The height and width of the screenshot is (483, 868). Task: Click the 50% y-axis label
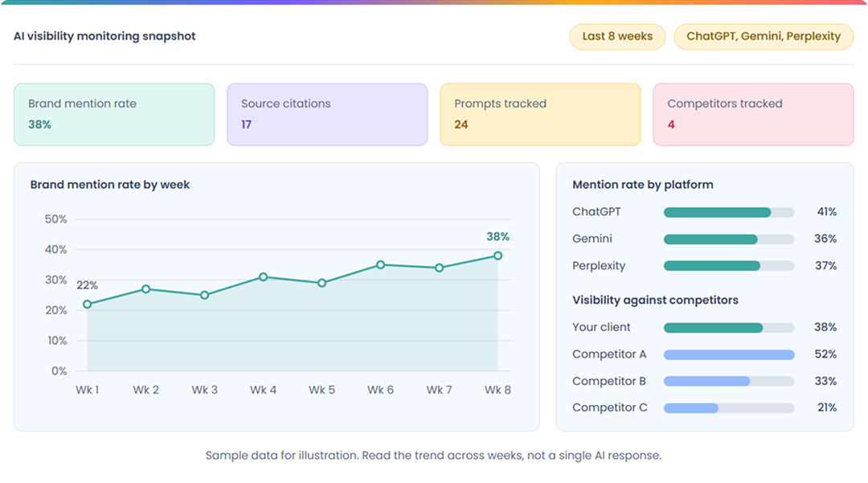(x=56, y=219)
